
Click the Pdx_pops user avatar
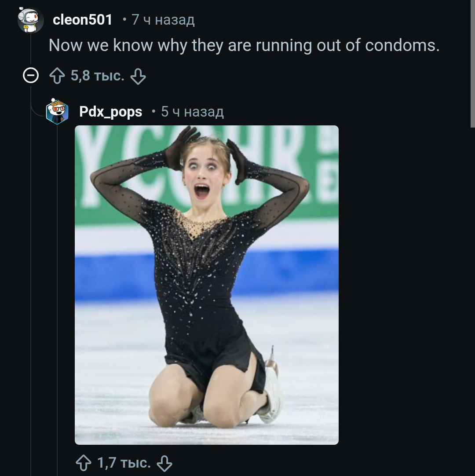click(57, 112)
